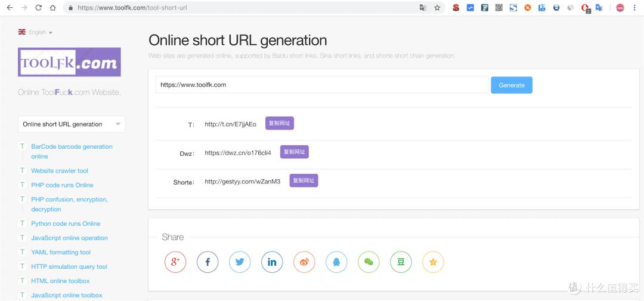The image size is (644, 301).
Task: Reload the page with browser refresh button
Action: tap(39, 8)
